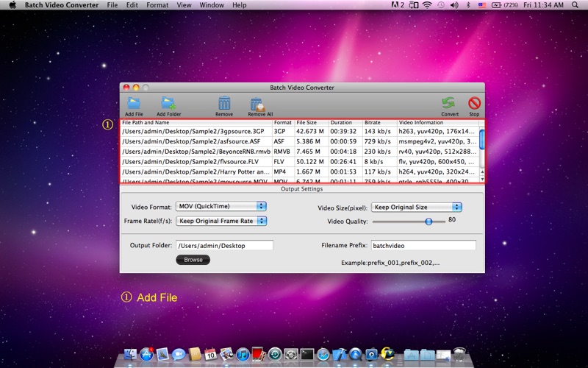Launch Terminal from the Dock

pos(307,354)
